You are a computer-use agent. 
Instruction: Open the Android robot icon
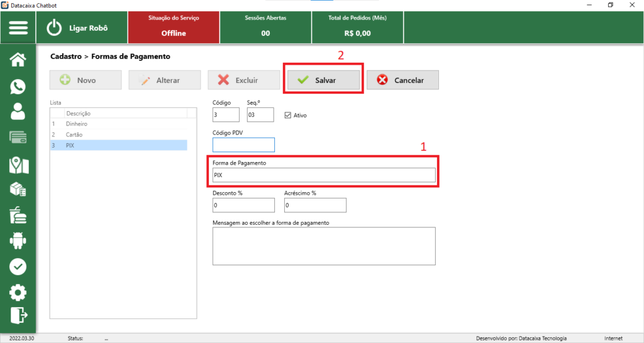click(x=18, y=241)
